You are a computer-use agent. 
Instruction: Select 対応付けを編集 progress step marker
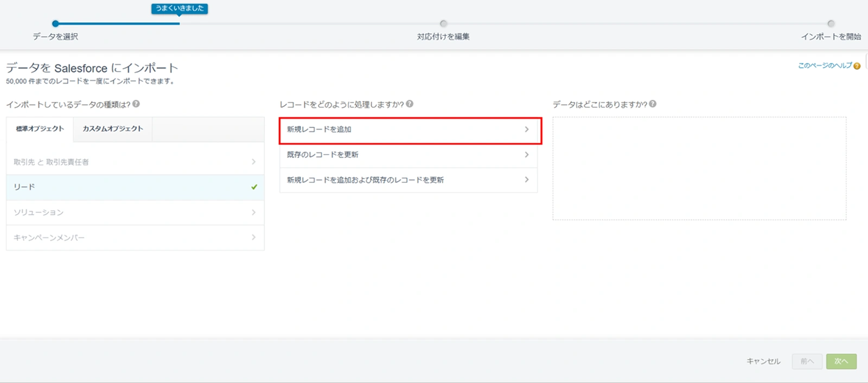click(x=443, y=23)
